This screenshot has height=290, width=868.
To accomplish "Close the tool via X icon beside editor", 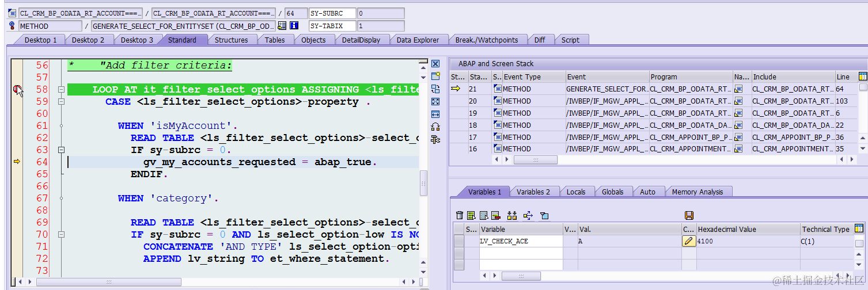I will pos(435,64).
